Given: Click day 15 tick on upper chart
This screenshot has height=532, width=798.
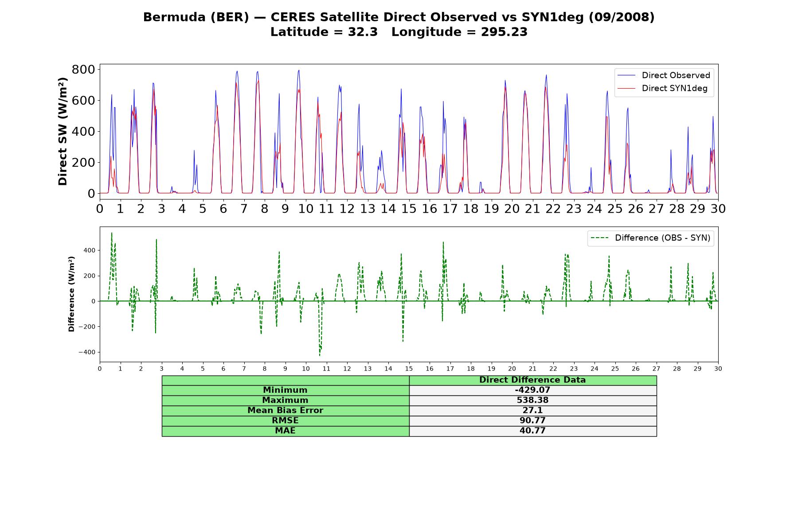Looking at the screenshot, I should pyautogui.click(x=409, y=208).
